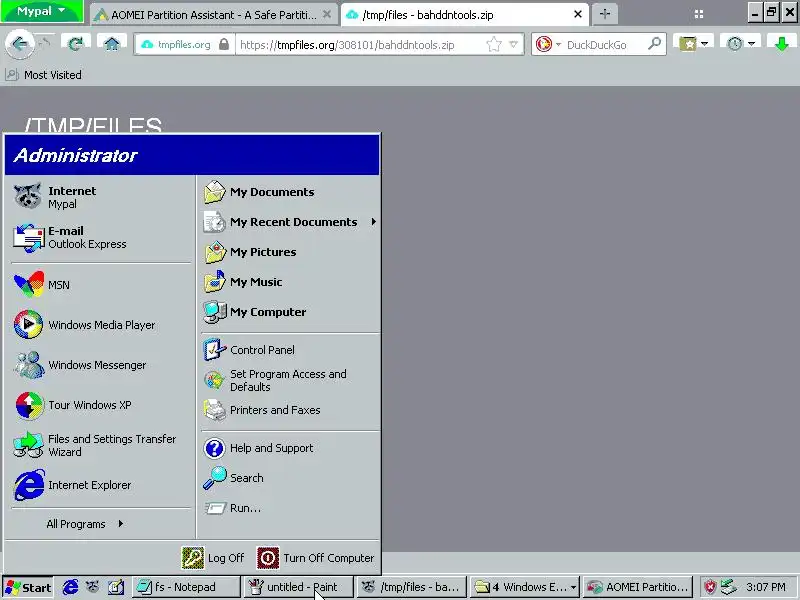
Task: Click Turn Off Computer button
Action: point(315,558)
